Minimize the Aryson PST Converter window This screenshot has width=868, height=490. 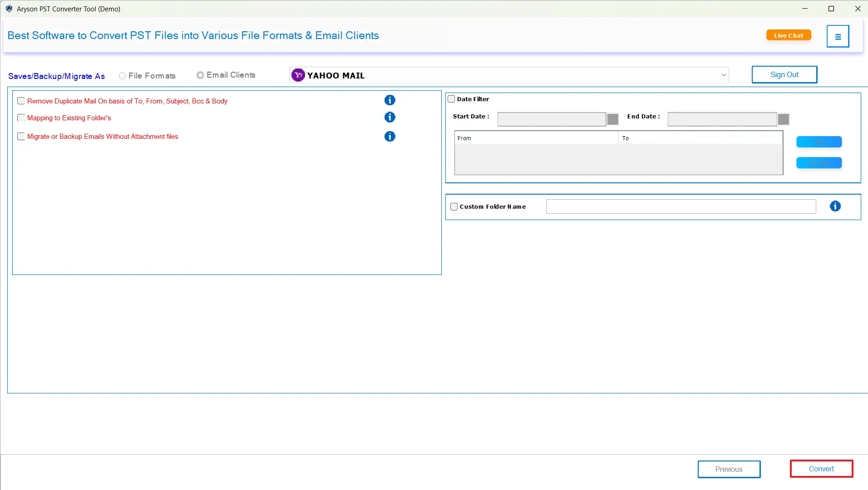pos(805,9)
